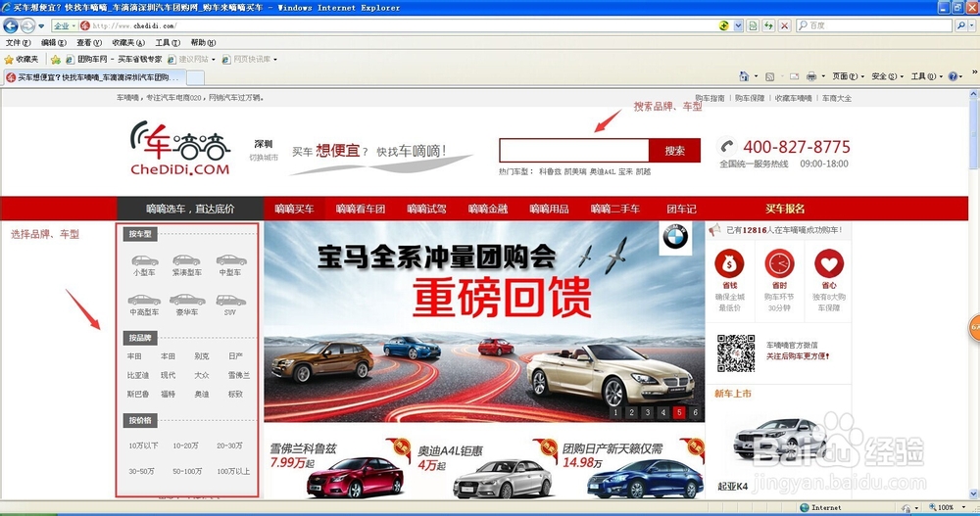
Task: Open the 建议网站 favorites dropdown
Action: [191, 60]
